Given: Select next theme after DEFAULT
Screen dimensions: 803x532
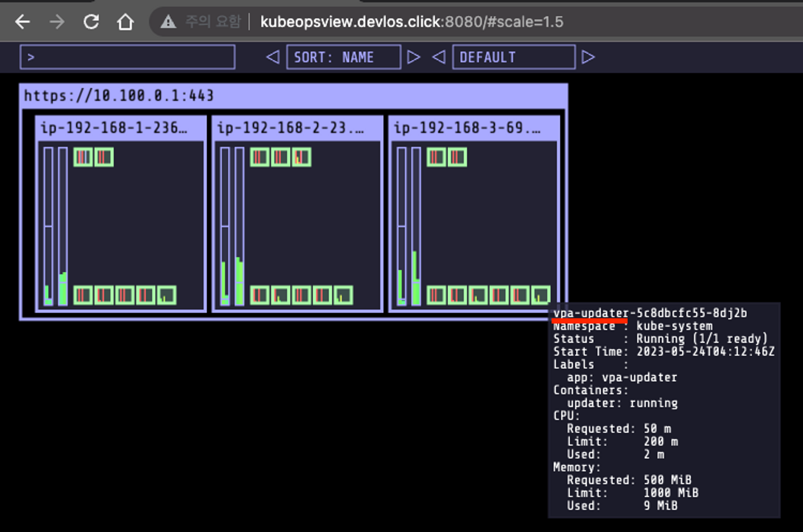Looking at the screenshot, I should pyautogui.click(x=588, y=57).
